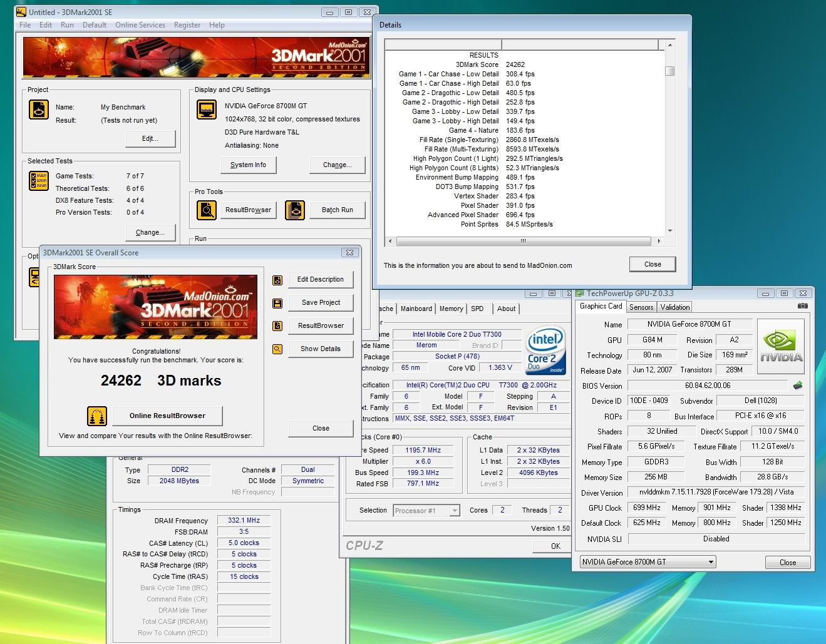Close the 3DMark2001 SE Overall Score title bar X
This screenshot has height=644, width=826.
(x=349, y=252)
